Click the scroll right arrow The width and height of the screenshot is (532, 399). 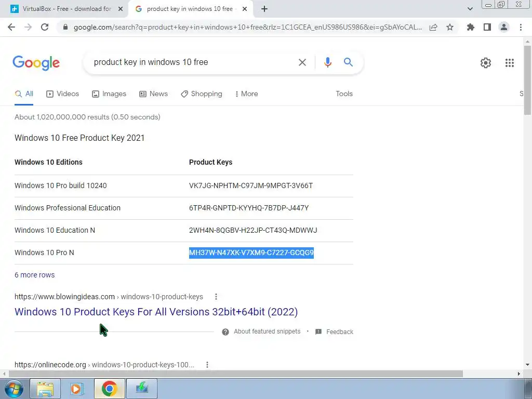519,374
